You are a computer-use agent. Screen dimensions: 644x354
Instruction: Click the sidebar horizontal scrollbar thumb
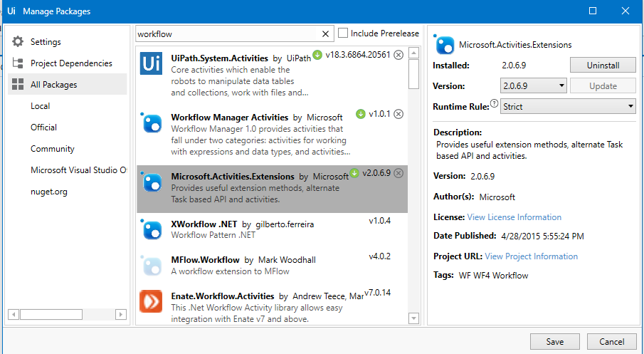[51, 314]
